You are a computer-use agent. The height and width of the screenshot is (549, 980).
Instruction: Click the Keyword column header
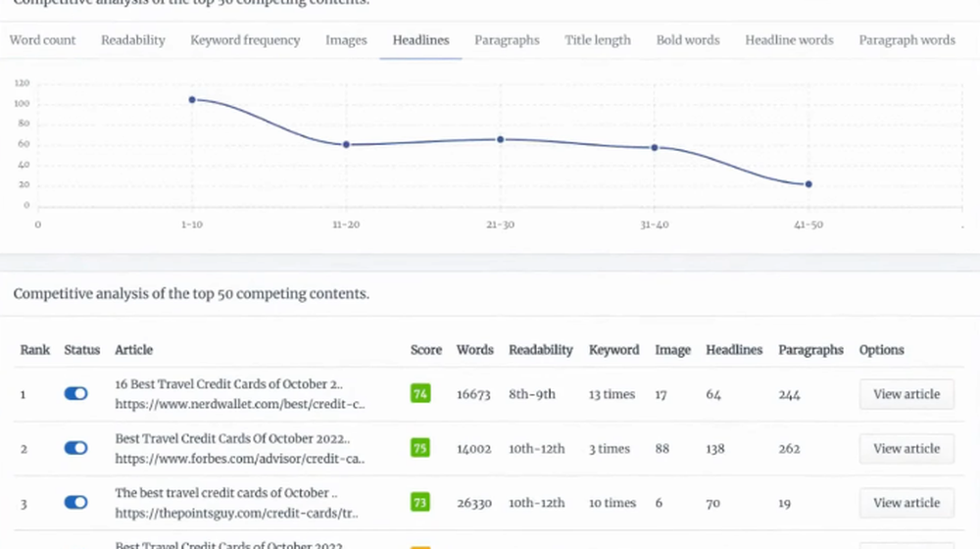(613, 350)
